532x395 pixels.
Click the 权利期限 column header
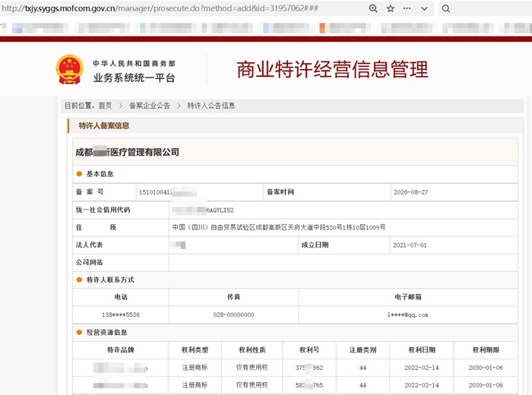pyautogui.click(x=486, y=350)
